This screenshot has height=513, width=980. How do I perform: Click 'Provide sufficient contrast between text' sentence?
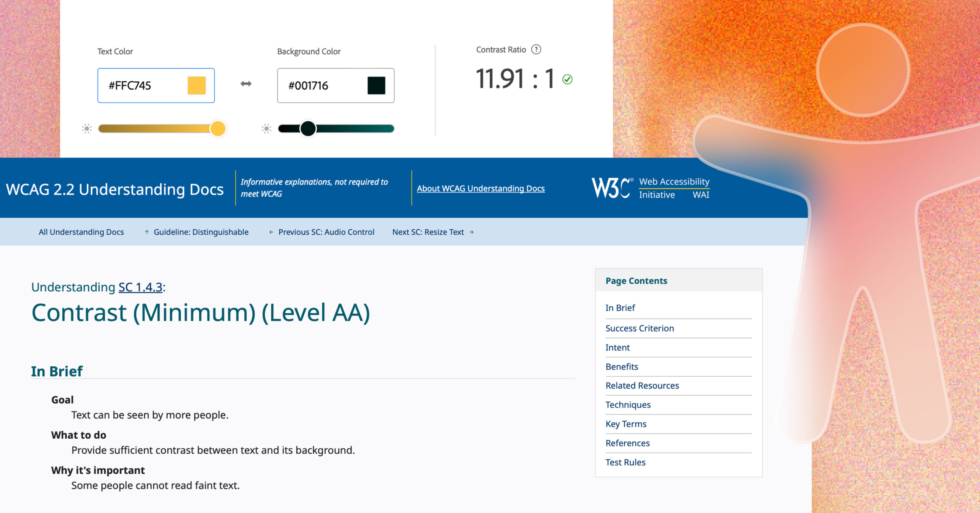pyautogui.click(x=213, y=451)
